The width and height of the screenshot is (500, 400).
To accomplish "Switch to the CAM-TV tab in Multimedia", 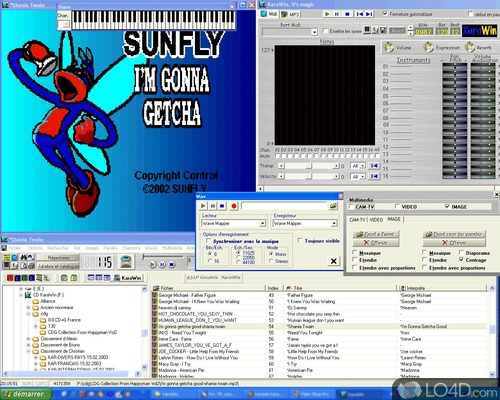I will click(358, 220).
